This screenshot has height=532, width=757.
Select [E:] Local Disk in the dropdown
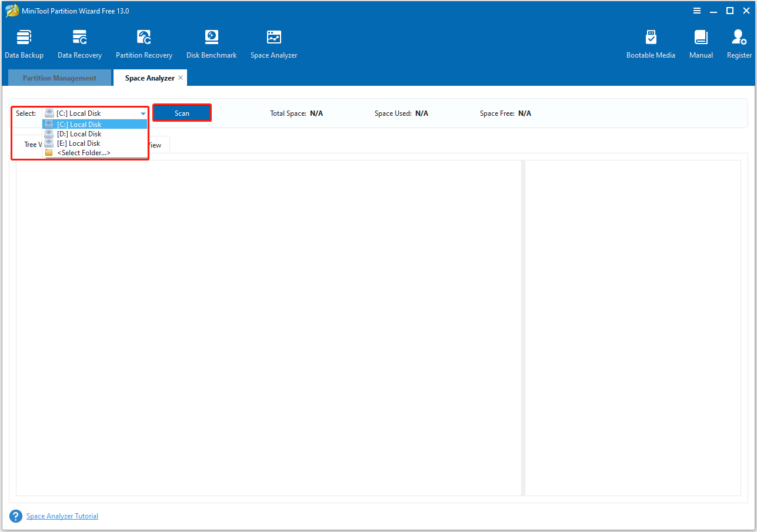(94, 143)
